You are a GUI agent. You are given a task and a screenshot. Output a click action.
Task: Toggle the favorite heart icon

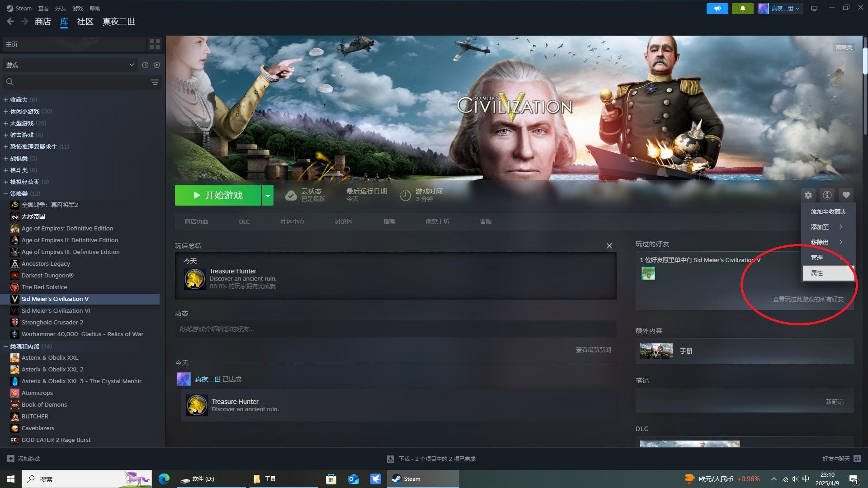click(x=846, y=195)
